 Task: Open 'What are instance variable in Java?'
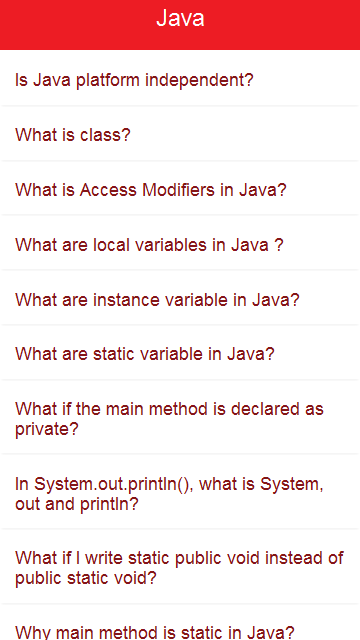click(x=180, y=298)
